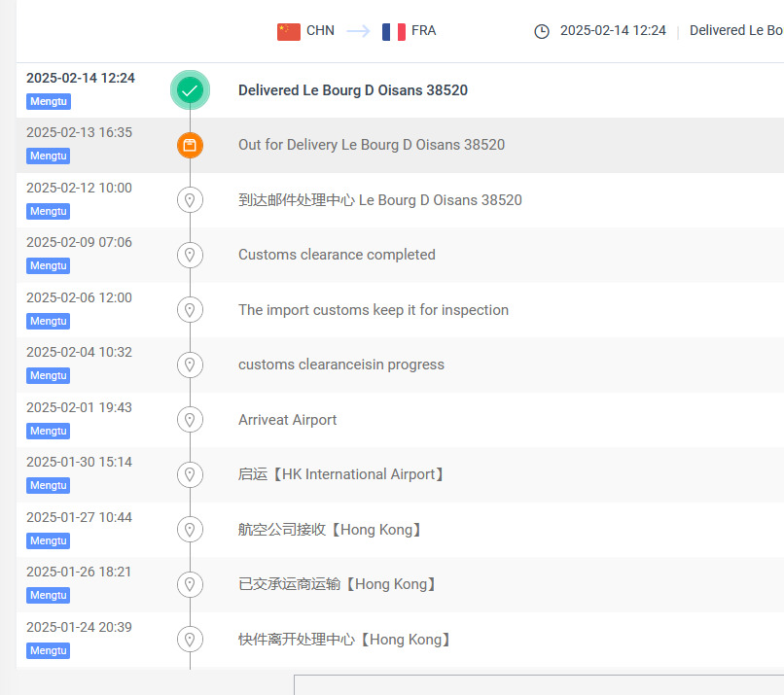Click the 'Out for Delivery Le Bourg D Oisans' row

point(372,145)
